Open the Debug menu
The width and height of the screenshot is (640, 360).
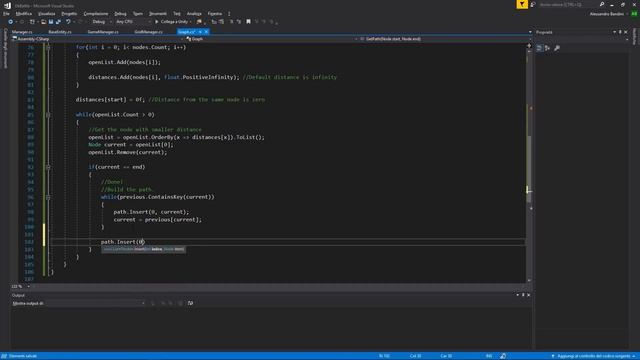120,13
